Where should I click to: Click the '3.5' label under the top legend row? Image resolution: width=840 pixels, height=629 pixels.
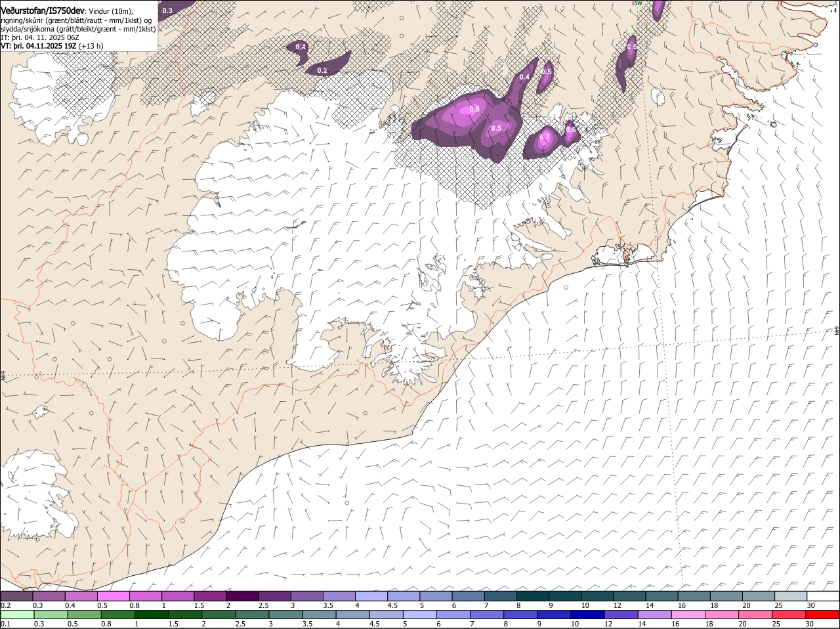click(329, 605)
